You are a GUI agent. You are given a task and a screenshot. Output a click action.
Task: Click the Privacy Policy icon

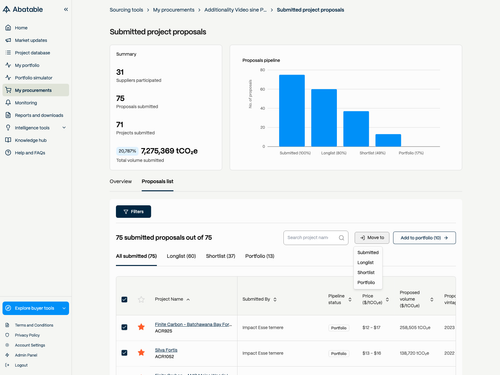click(7, 335)
